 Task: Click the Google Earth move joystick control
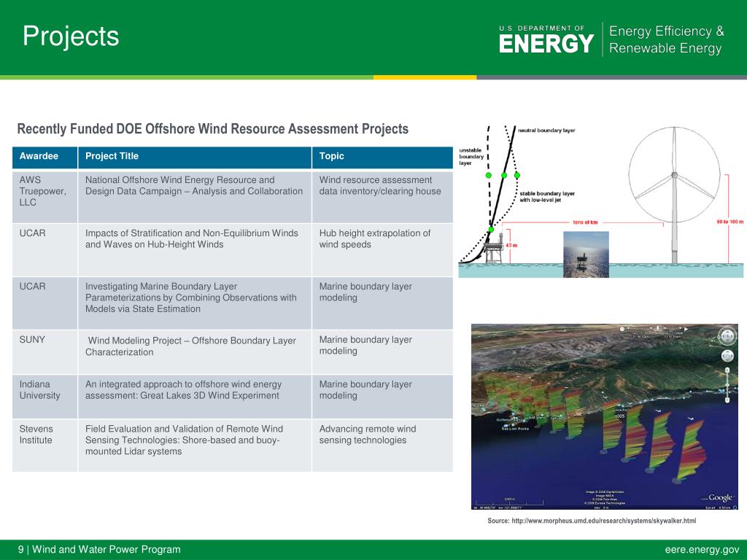click(x=727, y=356)
